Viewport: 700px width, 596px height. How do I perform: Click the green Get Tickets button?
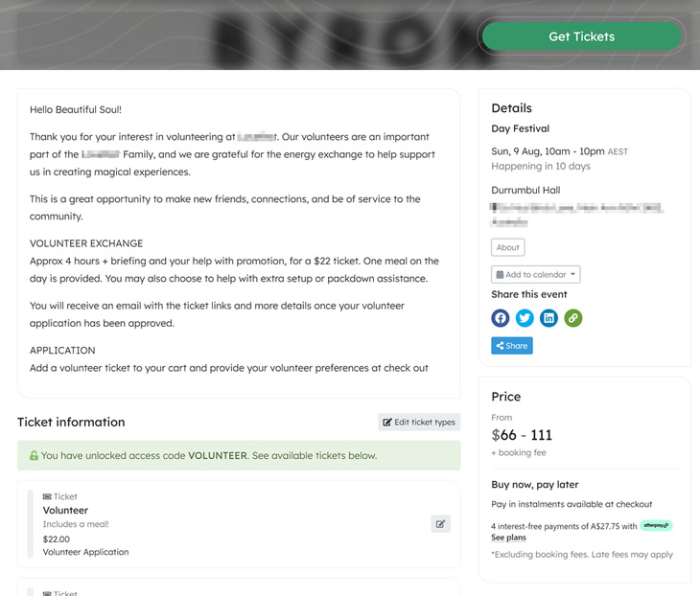tap(581, 36)
